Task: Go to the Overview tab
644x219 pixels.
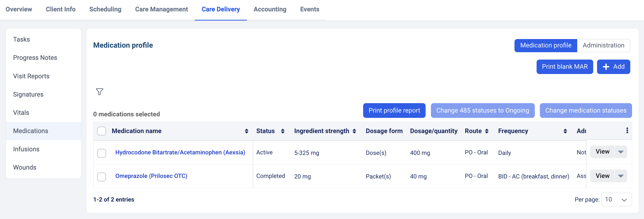Action: [x=19, y=9]
